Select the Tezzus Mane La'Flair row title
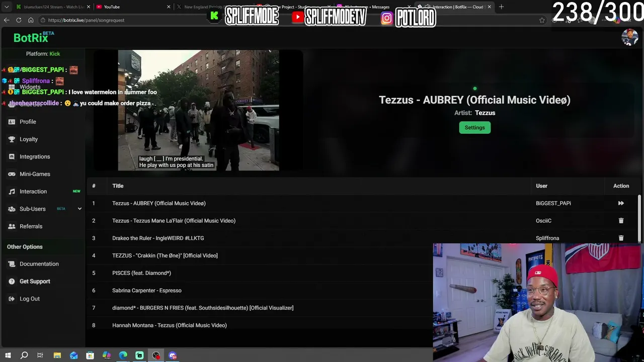This screenshot has height=362, width=644. 174,221
